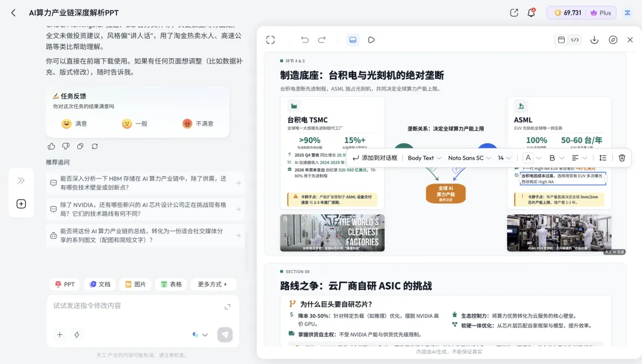This screenshot has height=364, width=642.
Task: Click the Plus membership badge
Action: [600, 12]
